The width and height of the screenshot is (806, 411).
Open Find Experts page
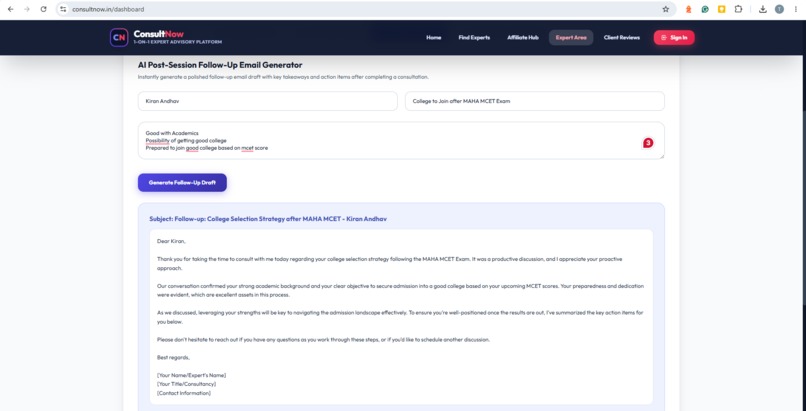click(x=474, y=38)
